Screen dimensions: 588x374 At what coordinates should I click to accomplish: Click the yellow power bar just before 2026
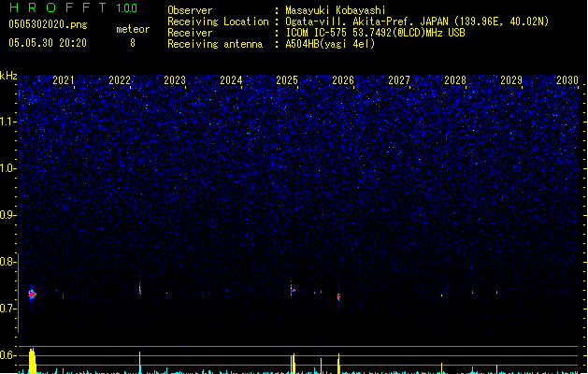coord(338,364)
